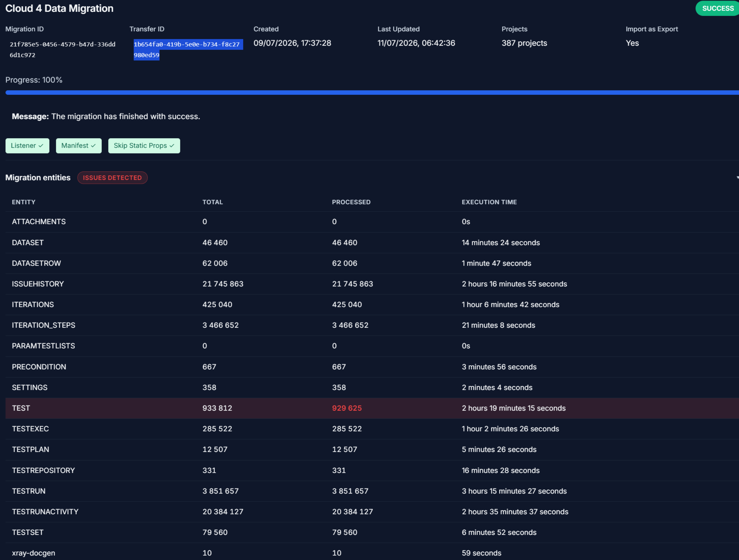This screenshot has height=560, width=739.
Task: Select the DATASET entity name
Action: [28, 243]
